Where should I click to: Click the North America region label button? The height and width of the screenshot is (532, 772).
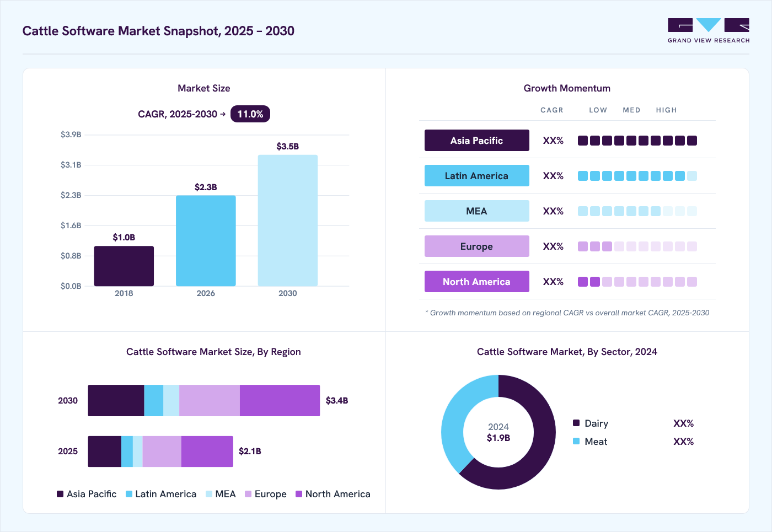[477, 282]
